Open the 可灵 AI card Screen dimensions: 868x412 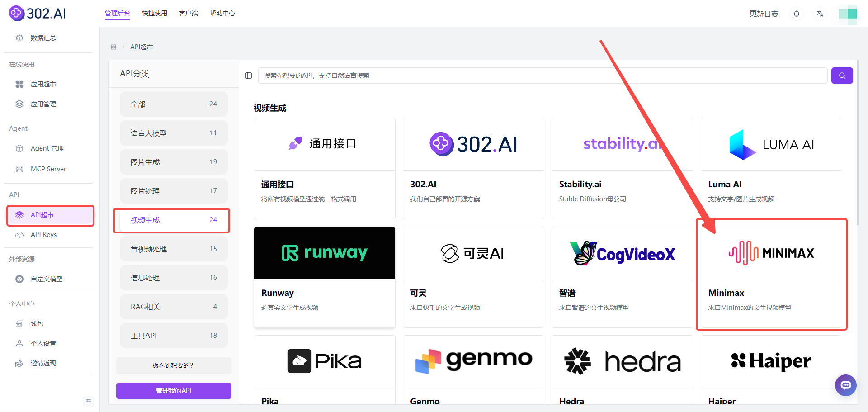(x=473, y=277)
